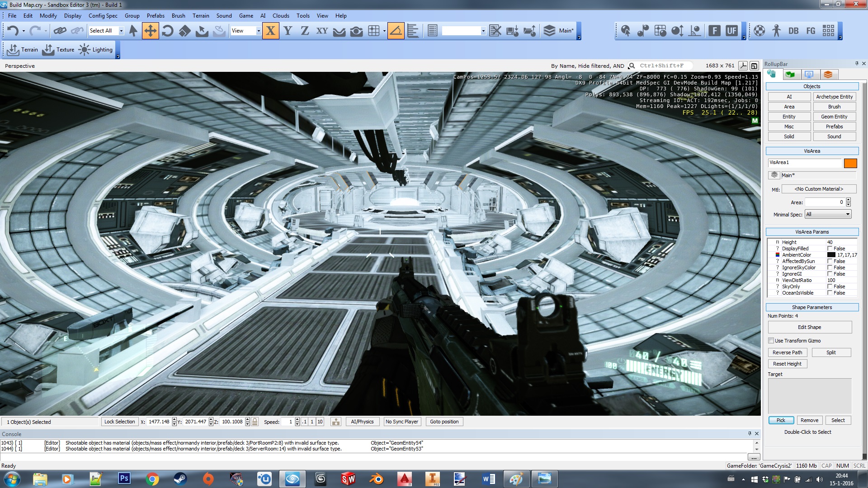Toggle AffectedBySun checkbox
Image resolution: width=868 pixels, height=488 pixels.
(830, 261)
